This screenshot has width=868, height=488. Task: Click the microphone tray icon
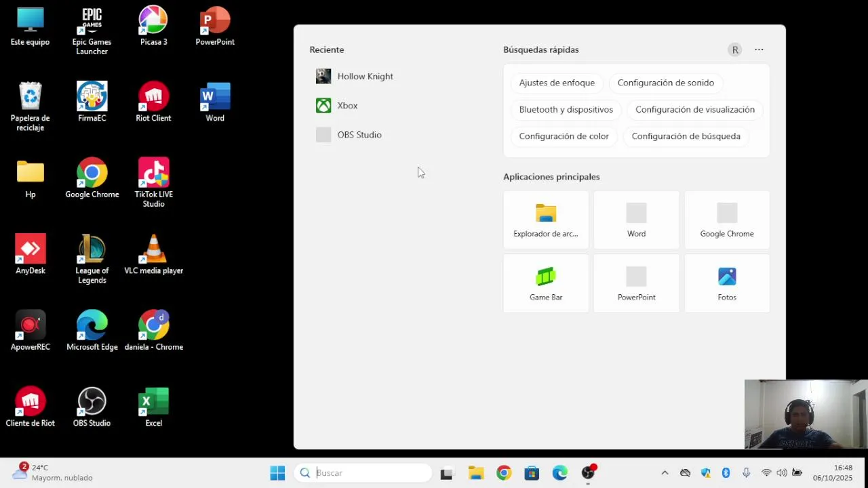[746, 473]
